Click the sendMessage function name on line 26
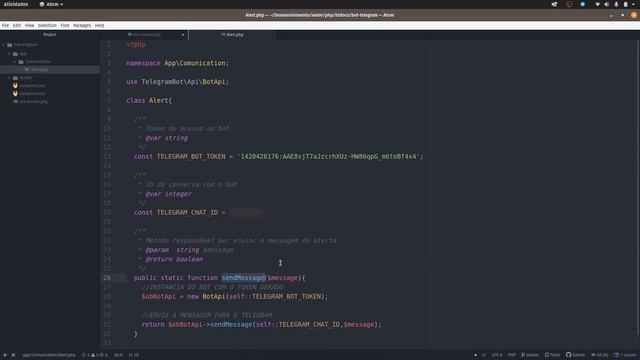Viewport: 640px width, 360px height. (x=243, y=278)
